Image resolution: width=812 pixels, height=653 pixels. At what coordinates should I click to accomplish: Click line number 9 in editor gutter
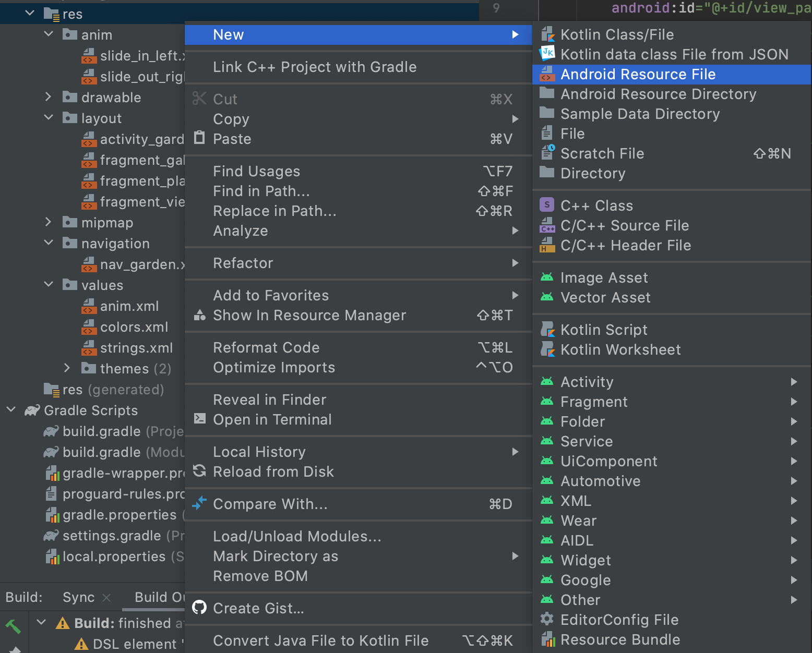tap(496, 8)
